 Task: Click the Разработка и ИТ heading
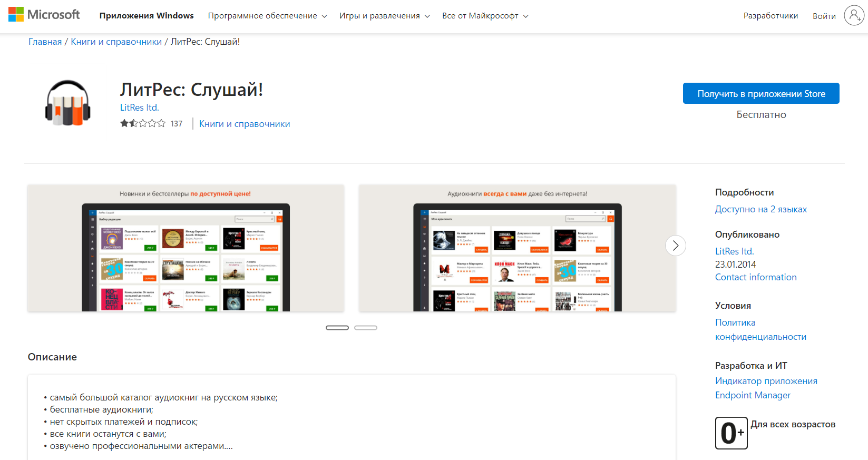751,366
